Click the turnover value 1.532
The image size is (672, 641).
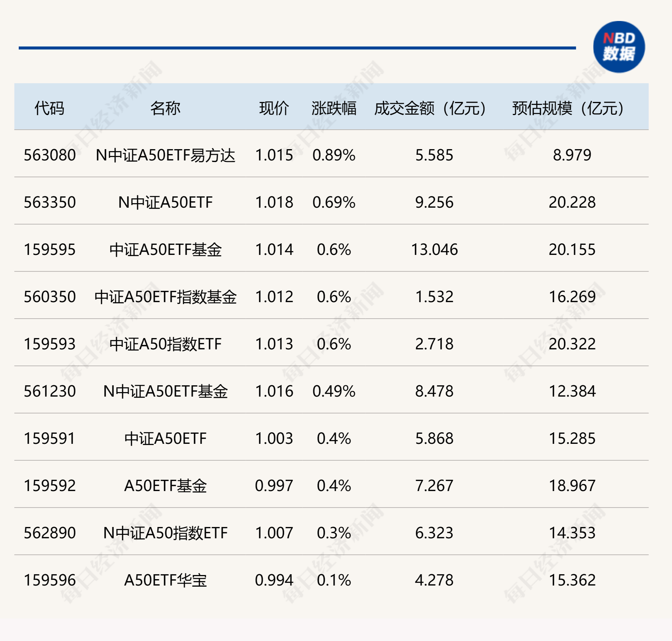pos(434,297)
